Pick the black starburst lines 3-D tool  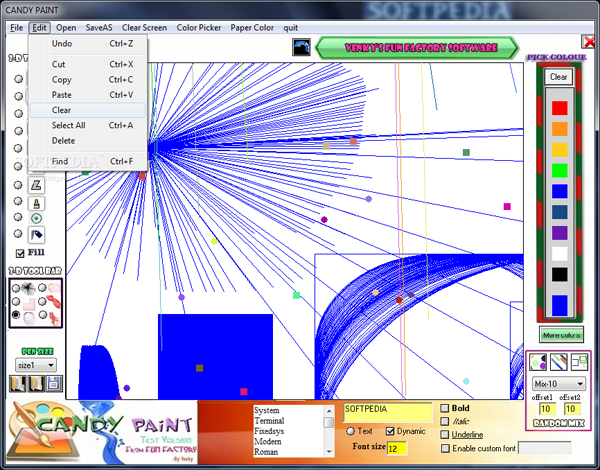29,287
